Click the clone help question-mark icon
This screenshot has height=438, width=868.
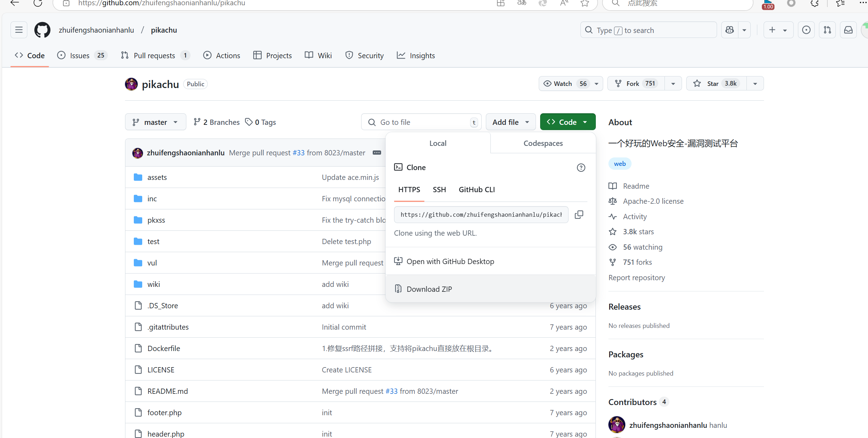click(x=581, y=168)
